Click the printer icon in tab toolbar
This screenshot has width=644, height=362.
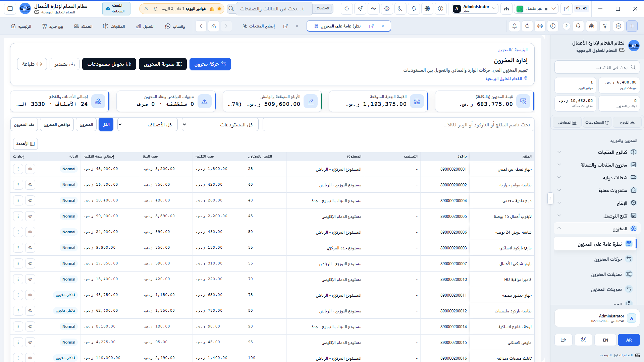coord(540,26)
